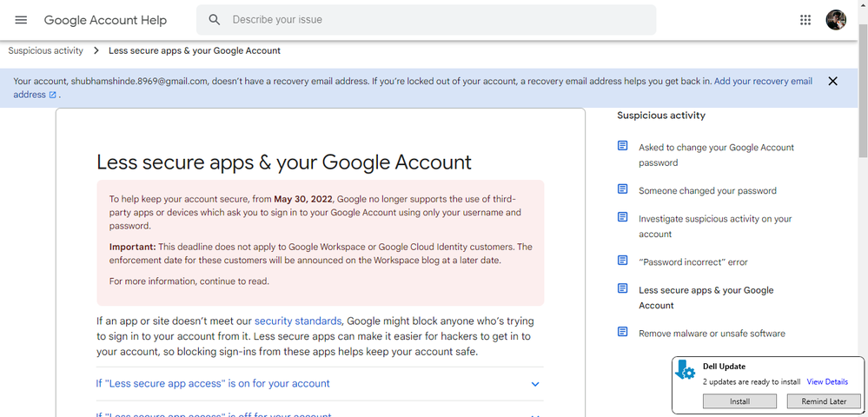Expand 'Less secure app access is on' section
This screenshot has width=868, height=417.
pyautogui.click(x=213, y=383)
